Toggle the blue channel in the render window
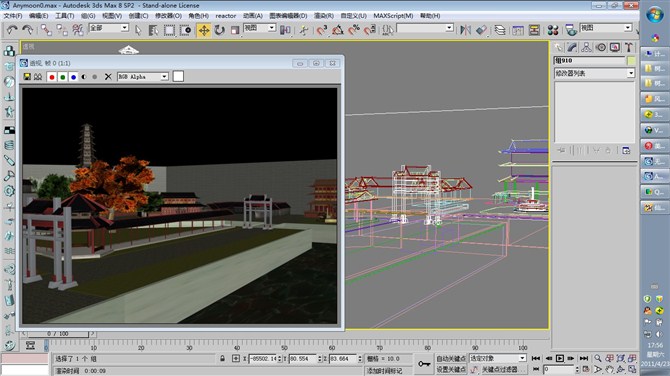The height and width of the screenshot is (376, 670). pos(73,77)
